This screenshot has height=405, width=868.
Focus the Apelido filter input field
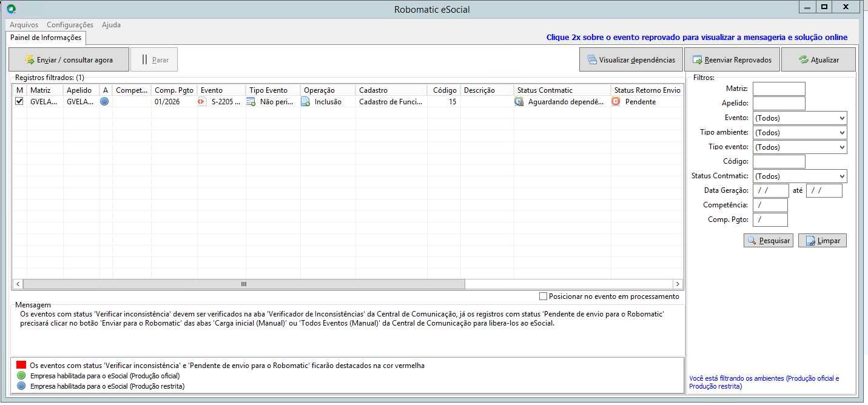pos(779,104)
